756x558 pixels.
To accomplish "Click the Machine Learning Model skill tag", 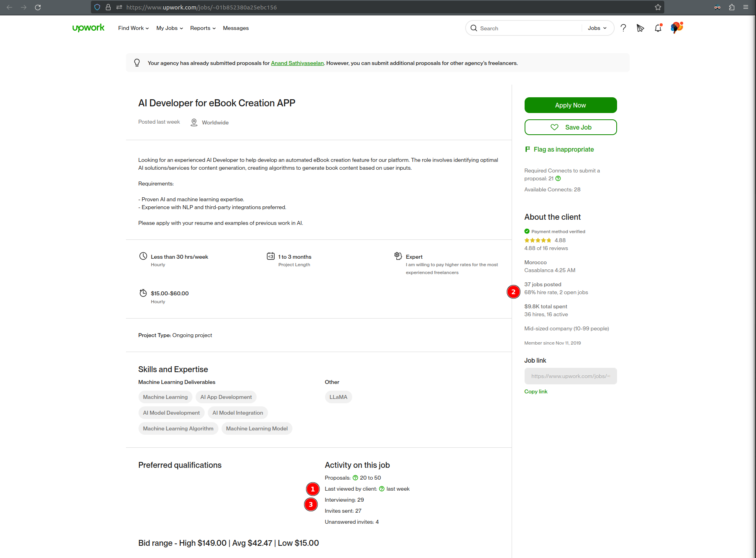I will (x=257, y=428).
